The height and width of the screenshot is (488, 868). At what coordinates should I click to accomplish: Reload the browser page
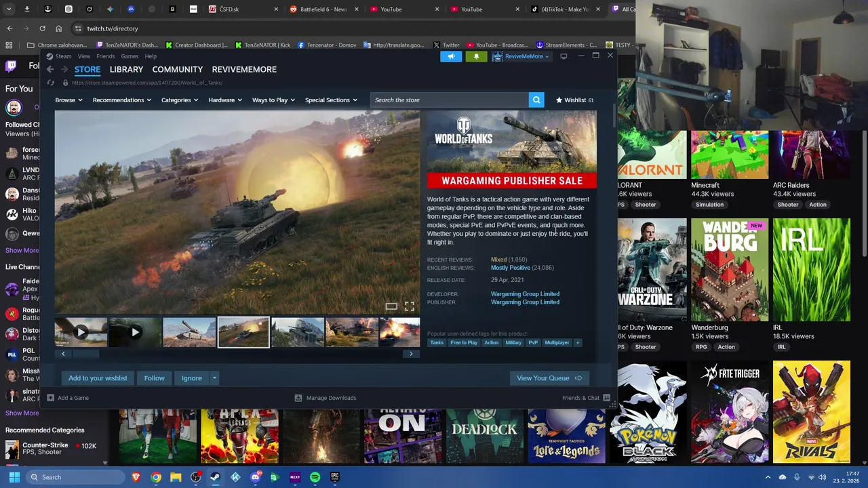pyautogui.click(x=42, y=28)
